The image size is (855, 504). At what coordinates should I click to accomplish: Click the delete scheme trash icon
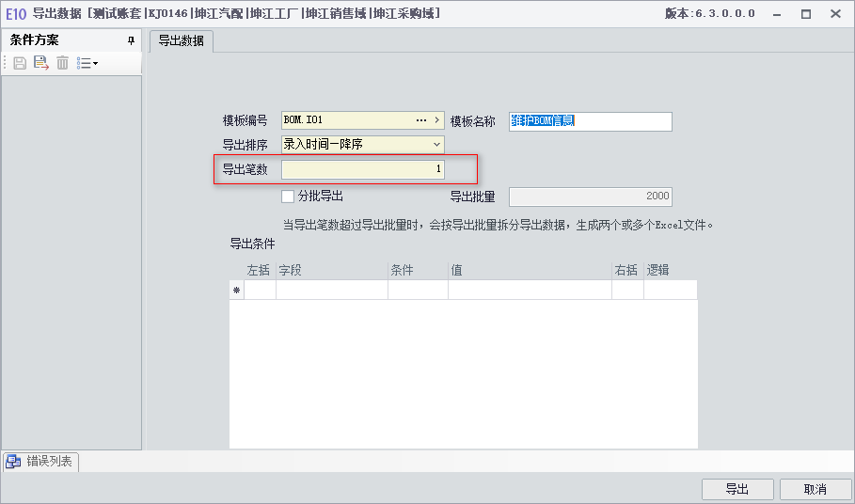point(63,63)
